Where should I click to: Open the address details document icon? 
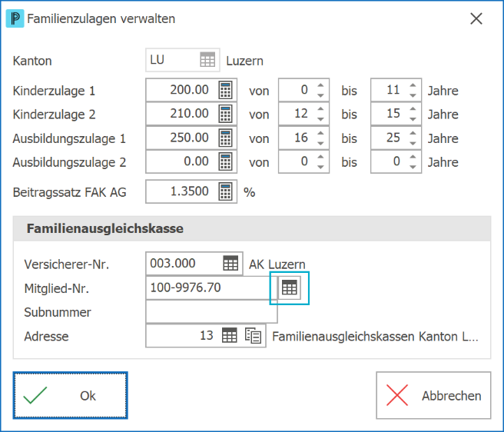tap(253, 335)
